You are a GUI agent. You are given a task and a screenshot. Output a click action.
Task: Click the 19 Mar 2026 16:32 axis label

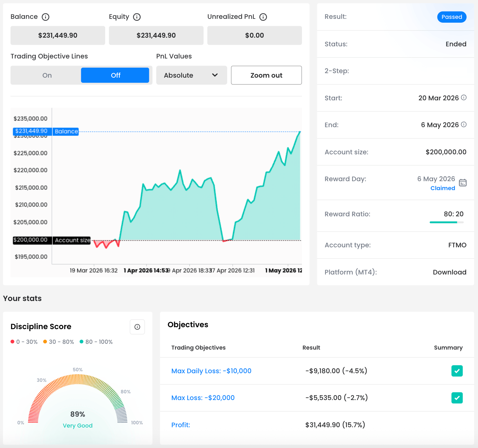point(94,271)
